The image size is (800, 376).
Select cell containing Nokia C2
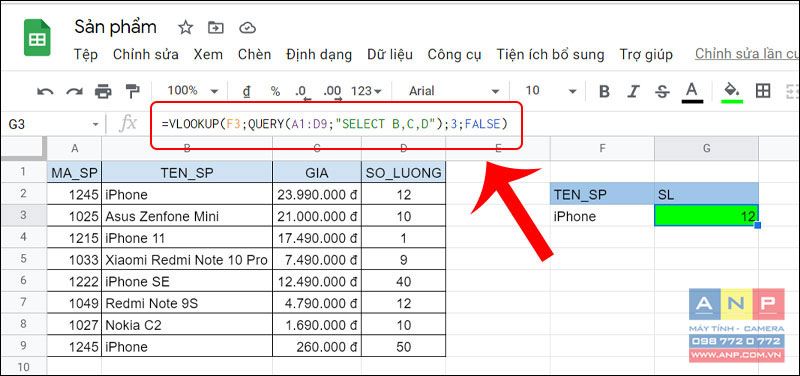[x=187, y=325]
